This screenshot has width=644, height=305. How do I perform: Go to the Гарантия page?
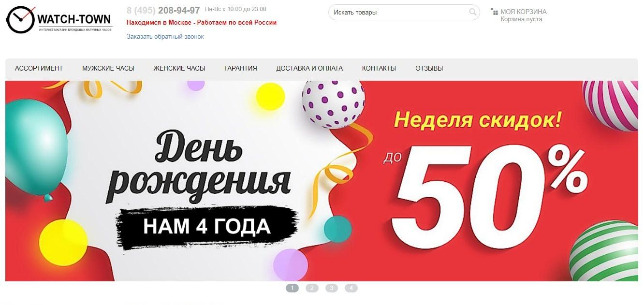click(241, 68)
